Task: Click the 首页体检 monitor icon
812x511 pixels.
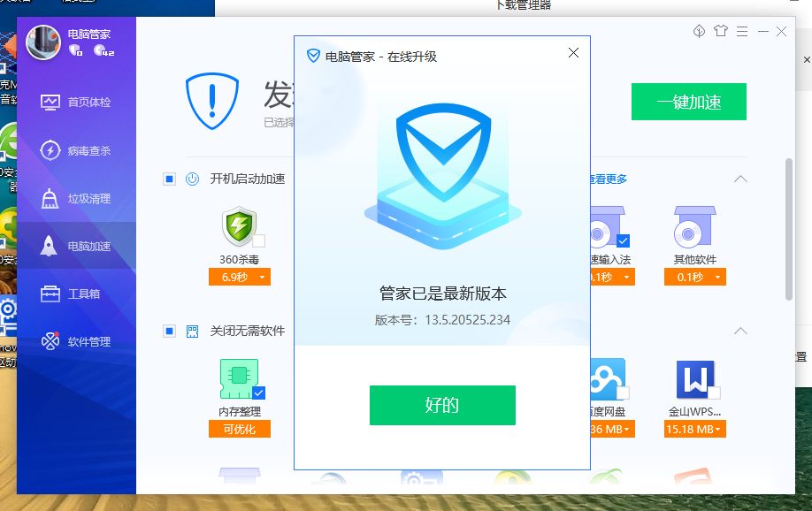Action: 50,102
